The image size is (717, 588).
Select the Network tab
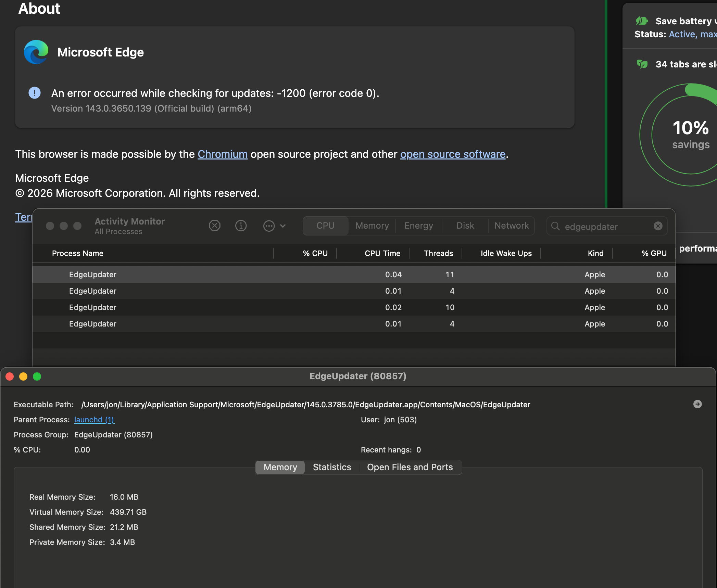(511, 226)
